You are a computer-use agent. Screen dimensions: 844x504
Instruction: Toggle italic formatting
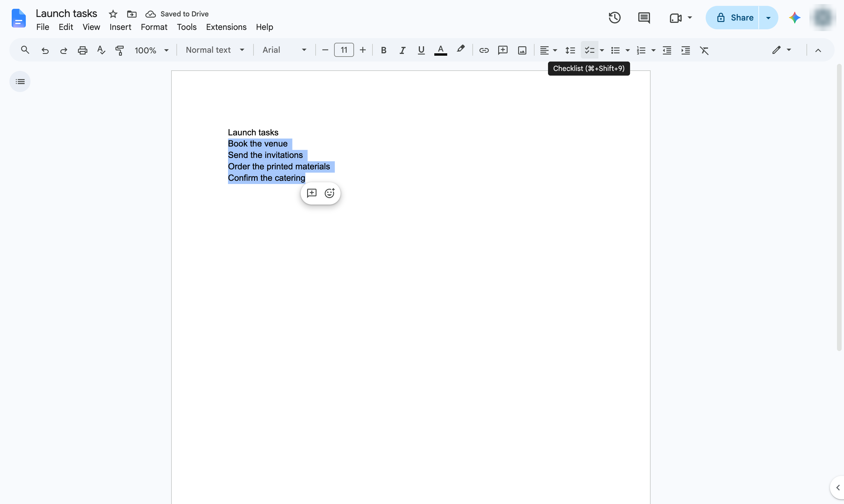(x=402, y=50)
